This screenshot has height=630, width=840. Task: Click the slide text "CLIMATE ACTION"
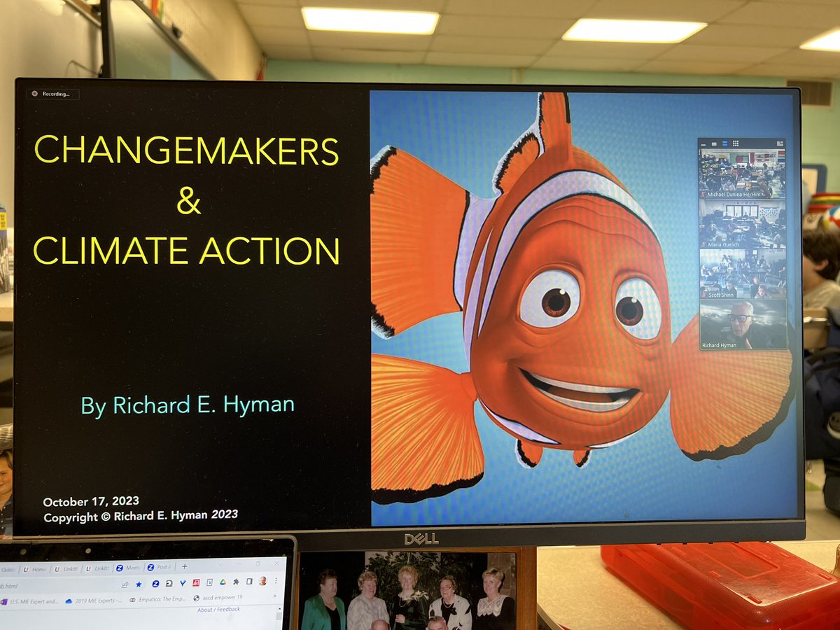click(x=186, y=251)
